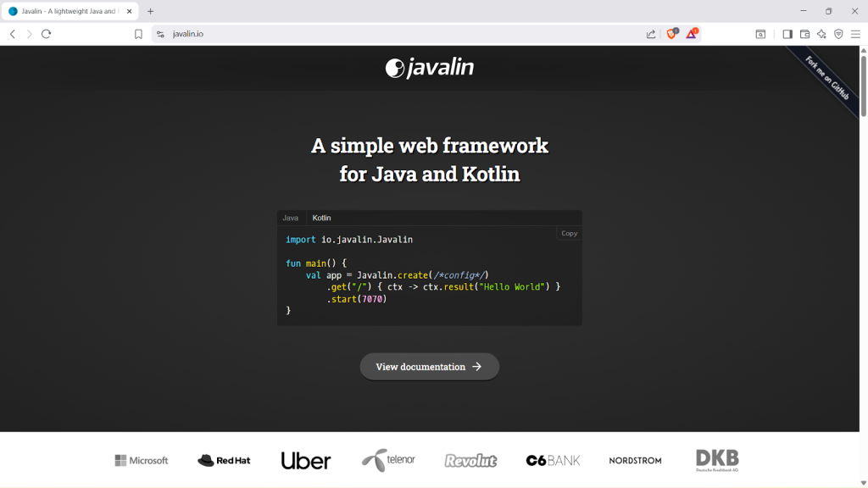Open Leo AI assistant icon
Image resolution: width=868 pixels, height=488 pixels.
click(x=821, y=34)
